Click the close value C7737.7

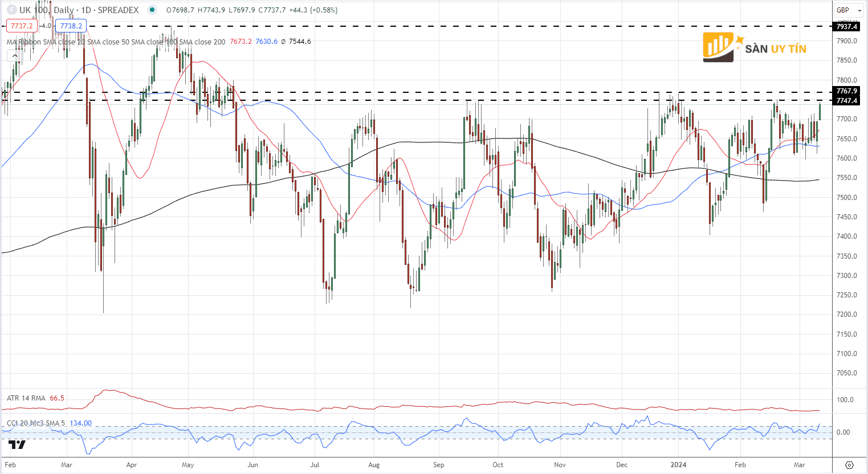pos(272,10)
